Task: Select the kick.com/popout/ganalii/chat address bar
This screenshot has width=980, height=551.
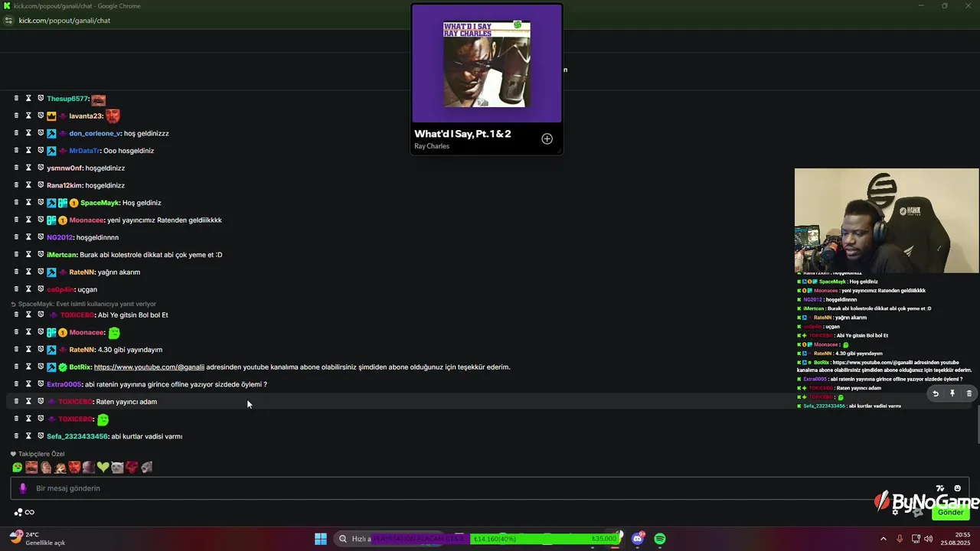Action: click(x=64, y=21)
